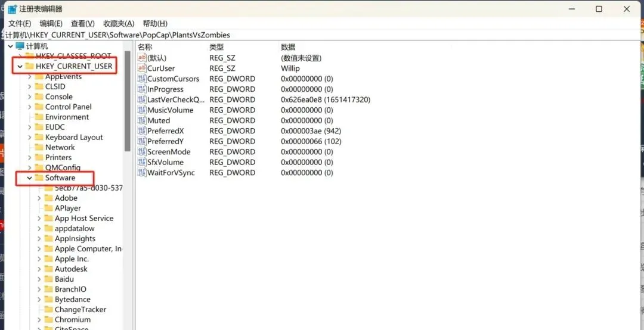
Task: Click the LastVerCheckQ... DWORD icon
Action: [142, 99]
